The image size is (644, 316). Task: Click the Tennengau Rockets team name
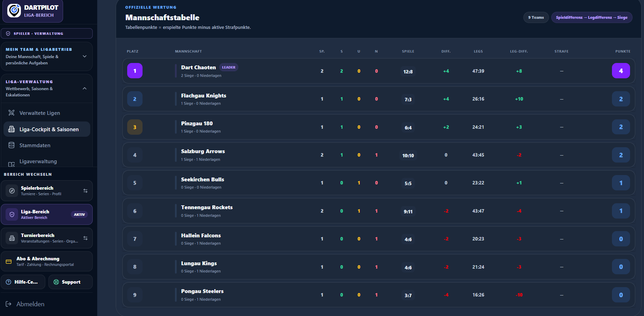click(207, 207)
